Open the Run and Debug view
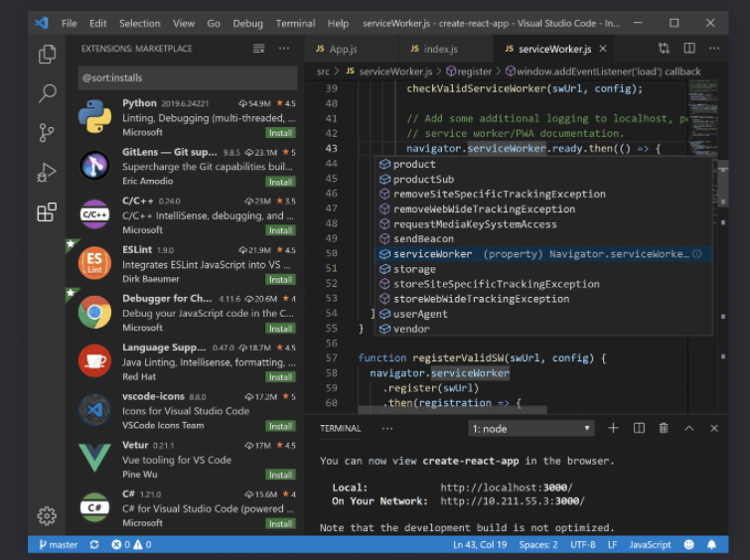 [47, 173]
